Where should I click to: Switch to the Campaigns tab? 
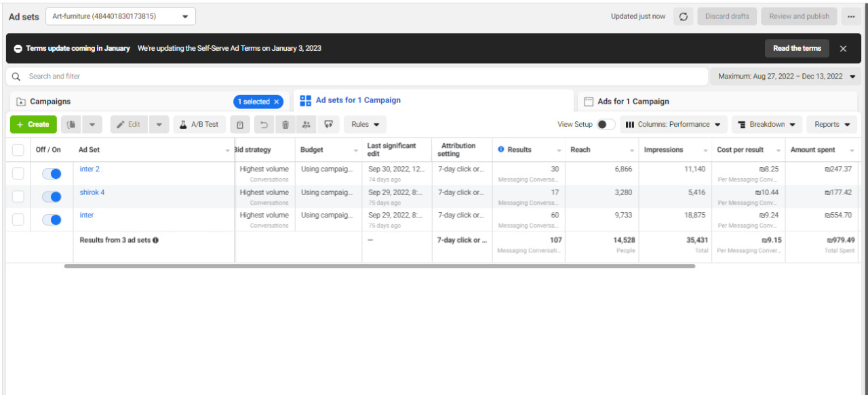[51, 102]
